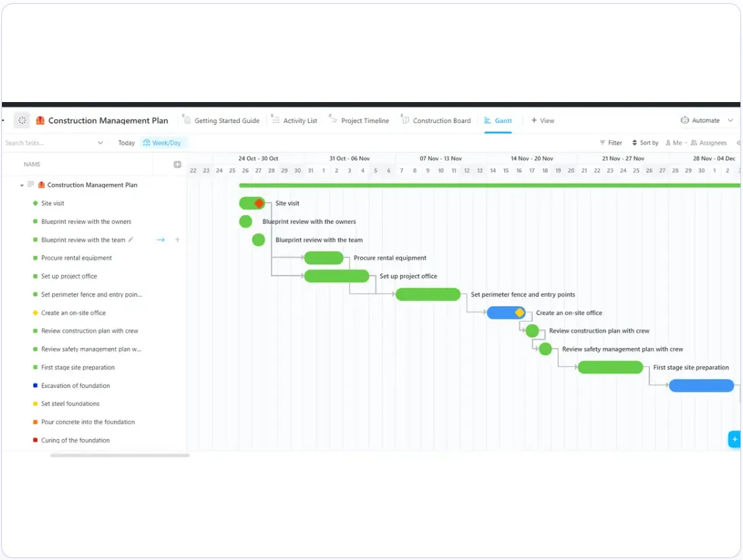Click the dependency arrow icon on Blueprint review with the team
This screenshot has width=743, height=560.
click(x=160, y=239)
